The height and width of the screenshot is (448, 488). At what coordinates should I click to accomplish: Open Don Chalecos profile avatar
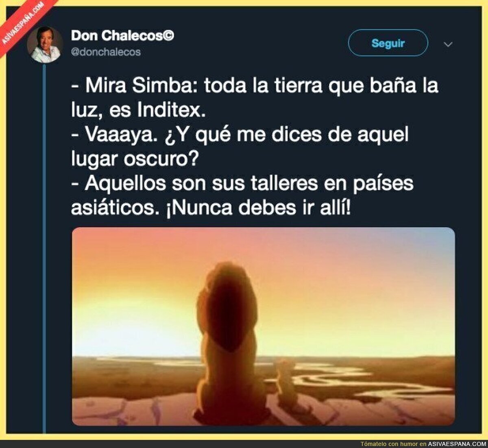tap(45, 45)
